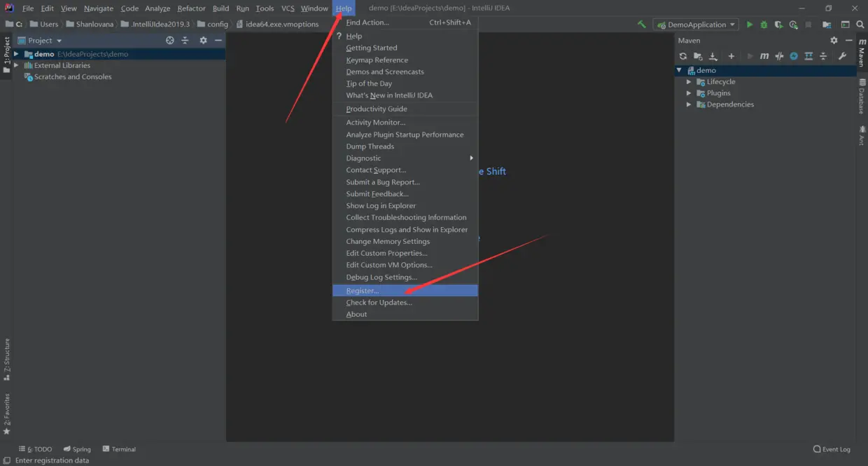Start debugging with the green bug icon
The image size is (868, 466).
click(x=764, y=25)
